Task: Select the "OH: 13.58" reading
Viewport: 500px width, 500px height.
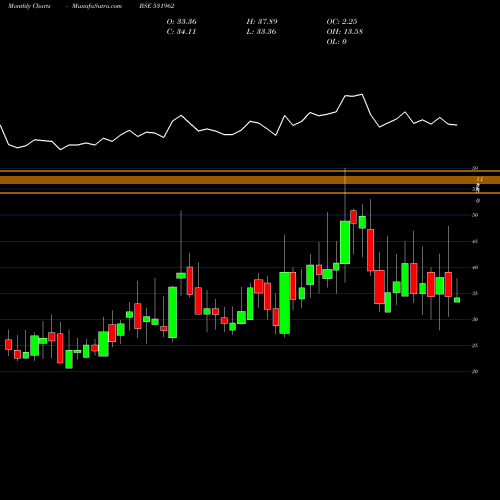Action: (x=345, y=32)
